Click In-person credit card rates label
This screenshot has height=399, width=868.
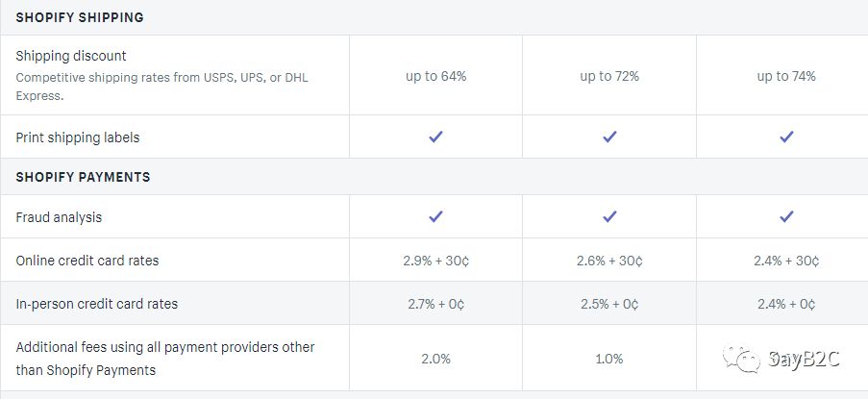pyautogui.click(x=97, y=304)
